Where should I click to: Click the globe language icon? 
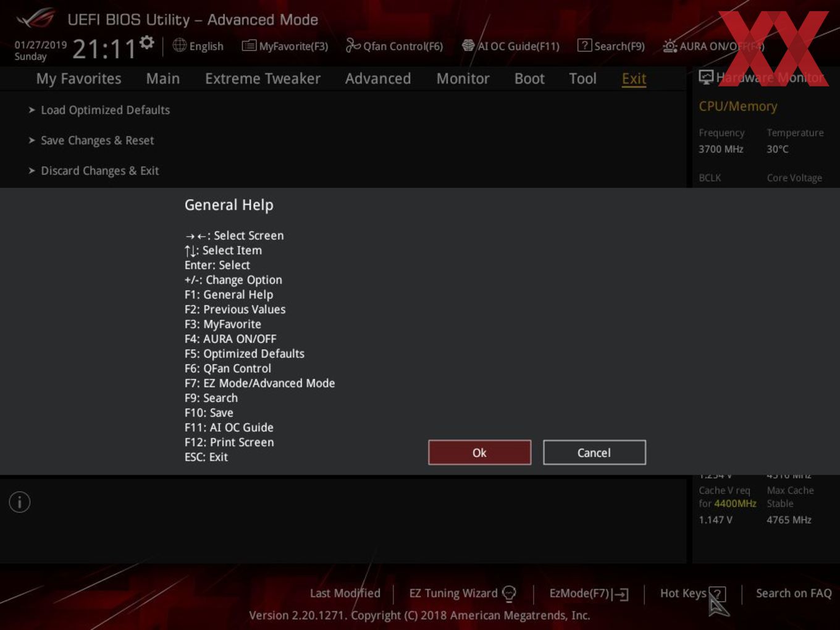click(179, 45)
